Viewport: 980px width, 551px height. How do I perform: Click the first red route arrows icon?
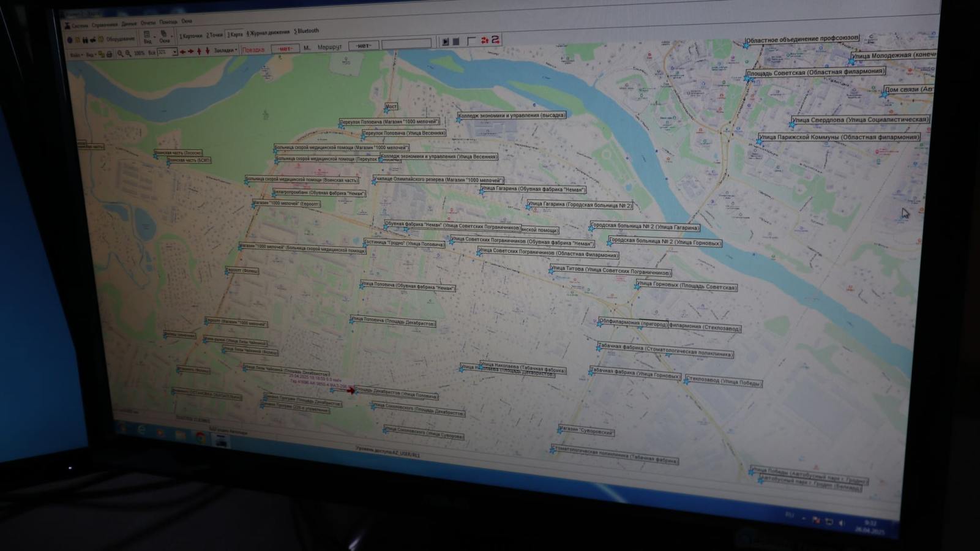[485, 40]
